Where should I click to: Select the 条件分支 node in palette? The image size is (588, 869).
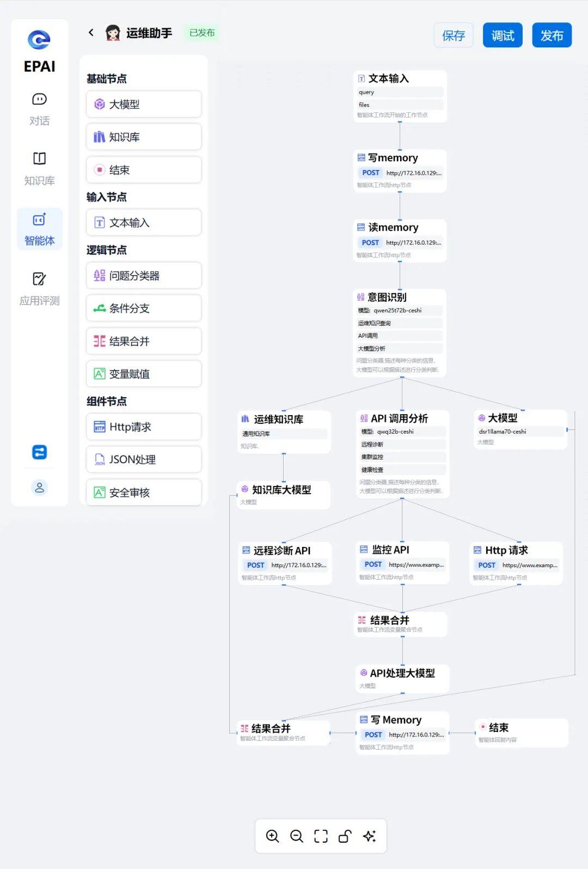click(144, 308)
